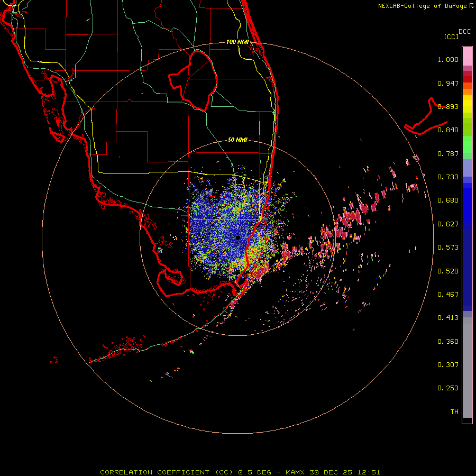Click the 0.680 scale label
This screenshot has width=476, height=476.
[448, 200]
